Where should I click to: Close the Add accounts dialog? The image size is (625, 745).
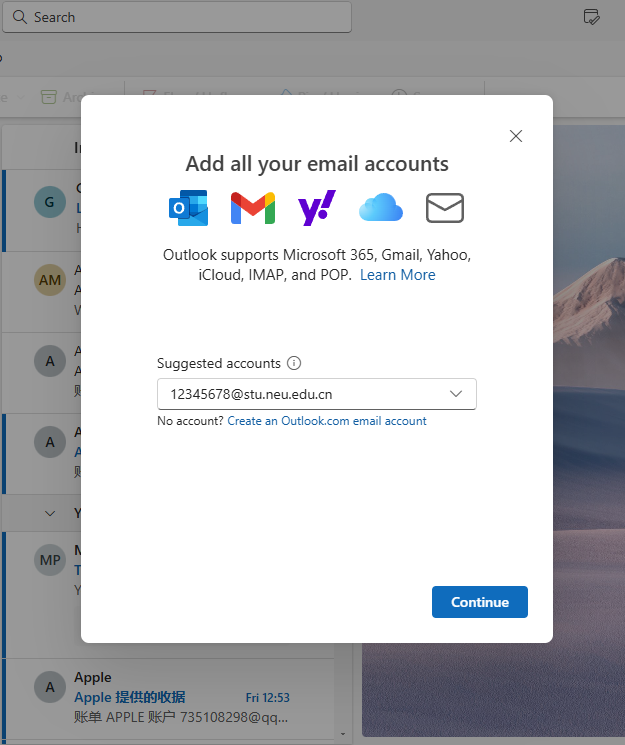point(516,136)
